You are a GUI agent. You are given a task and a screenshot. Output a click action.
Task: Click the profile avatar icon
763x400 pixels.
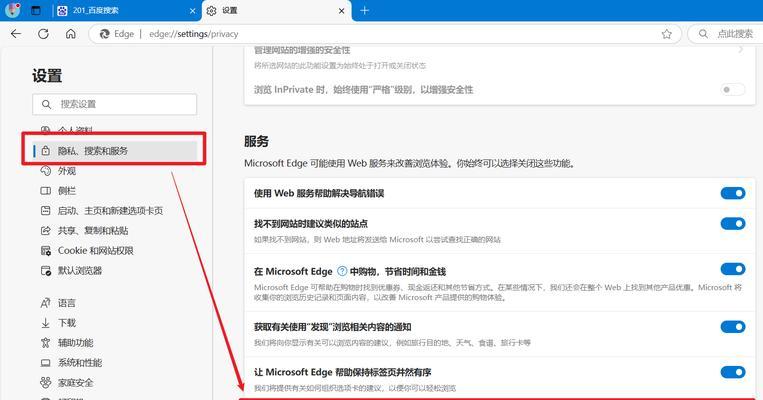click(12, 10)
